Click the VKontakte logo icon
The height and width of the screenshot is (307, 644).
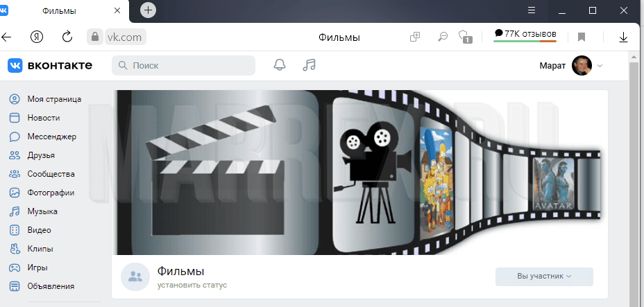click(15, 66)
